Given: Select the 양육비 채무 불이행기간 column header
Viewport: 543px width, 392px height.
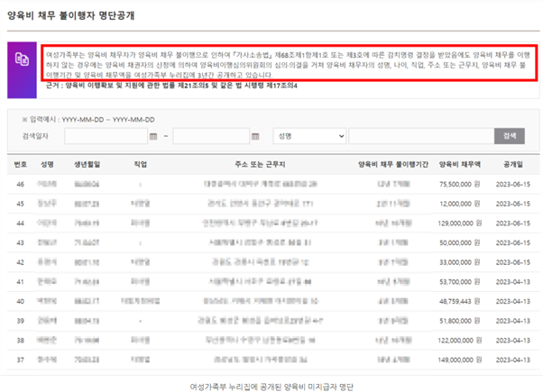Looking at the screenshot, I should pos(393,164).
